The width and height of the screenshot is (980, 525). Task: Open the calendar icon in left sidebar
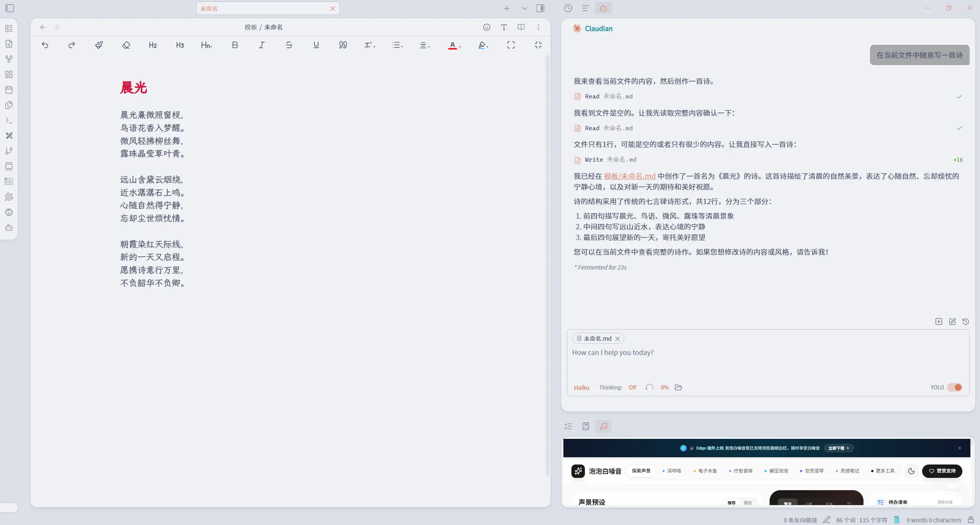9,90
